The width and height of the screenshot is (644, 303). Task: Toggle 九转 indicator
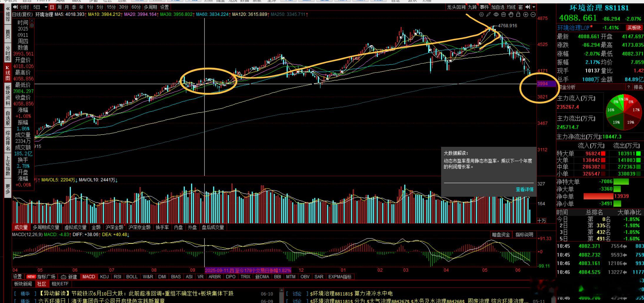click(x=472, y=7)
